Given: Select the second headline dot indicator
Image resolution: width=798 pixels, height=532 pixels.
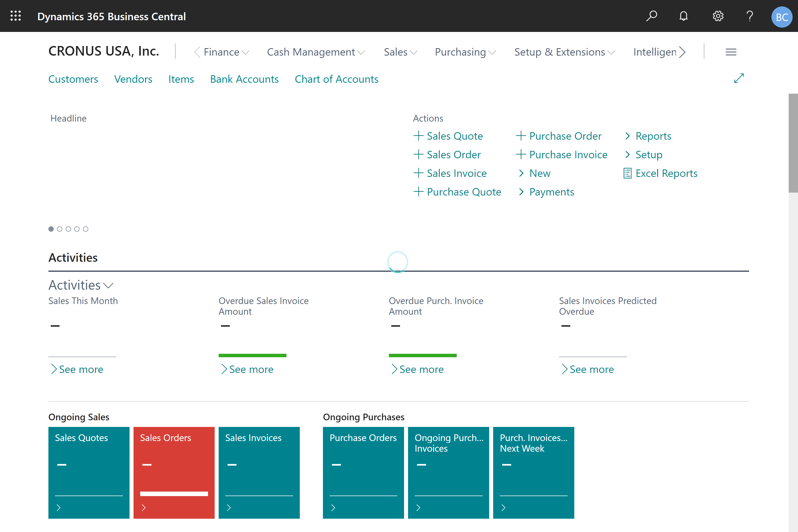Looking at the screenshot, I should click(x=60, y=229).
